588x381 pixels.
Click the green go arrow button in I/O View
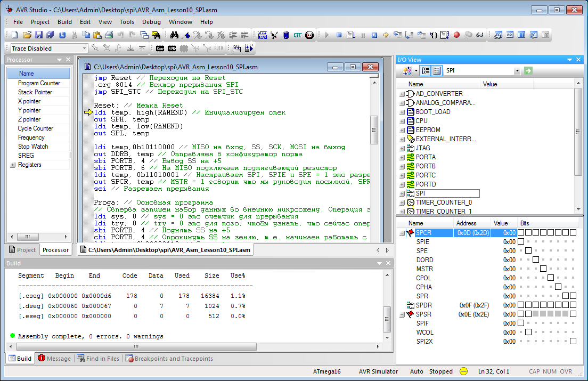[x=528, y=71]
